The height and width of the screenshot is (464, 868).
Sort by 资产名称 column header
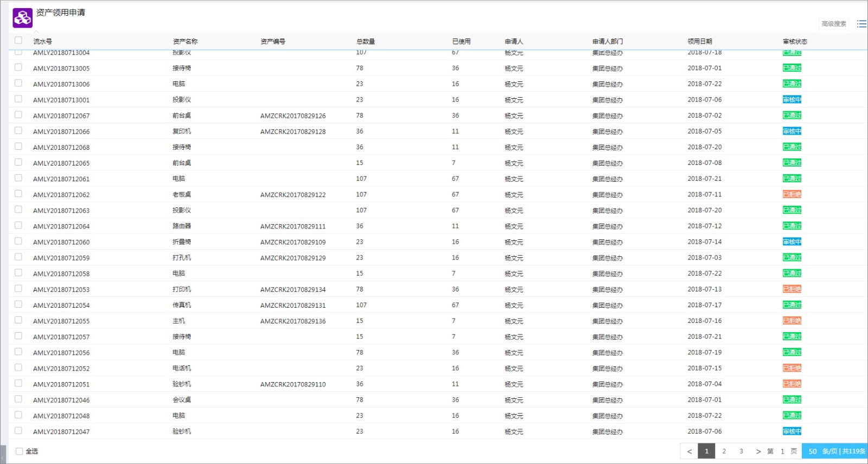coord(185,41)
